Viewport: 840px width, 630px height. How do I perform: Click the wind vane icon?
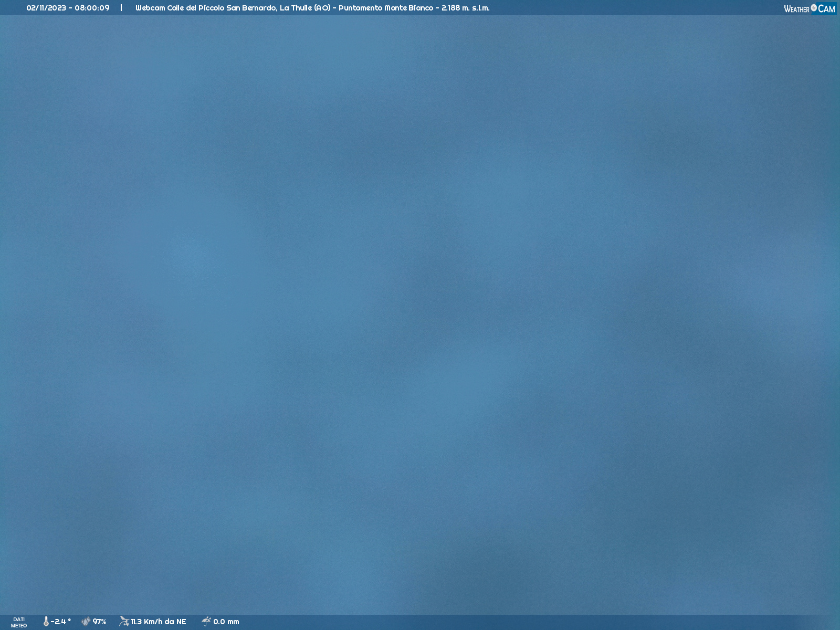point(124,622)
